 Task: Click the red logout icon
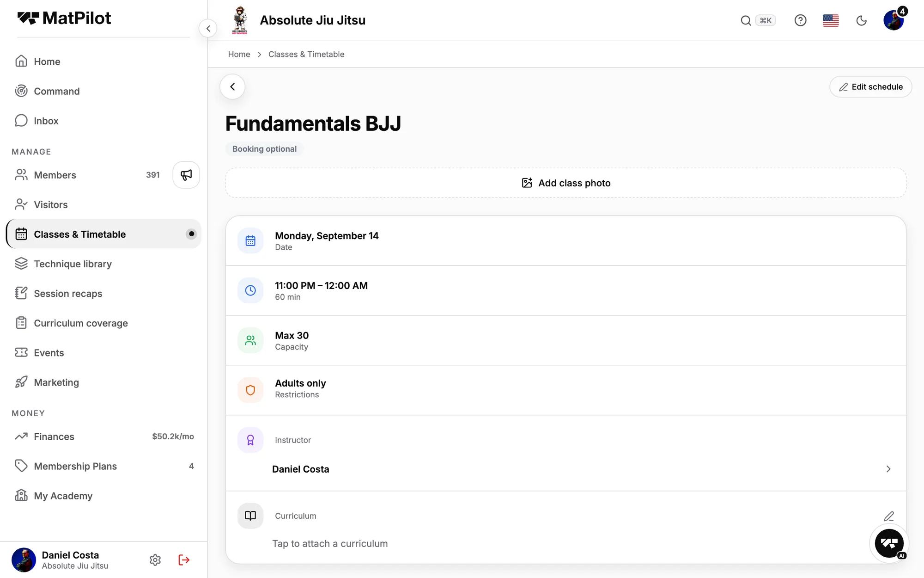click(x=184, y=560)
